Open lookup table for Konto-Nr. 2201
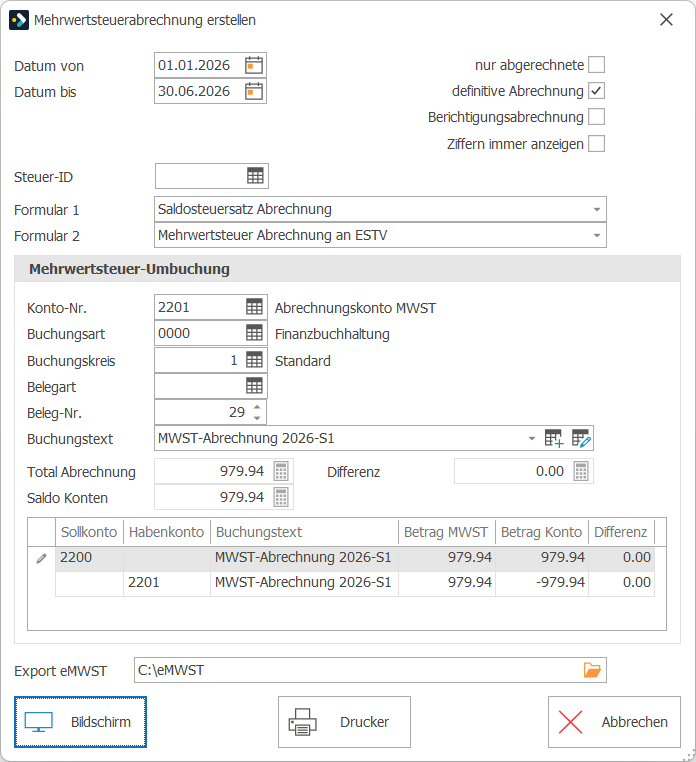Viewport: 696px width, 762px height. [254, 307]
